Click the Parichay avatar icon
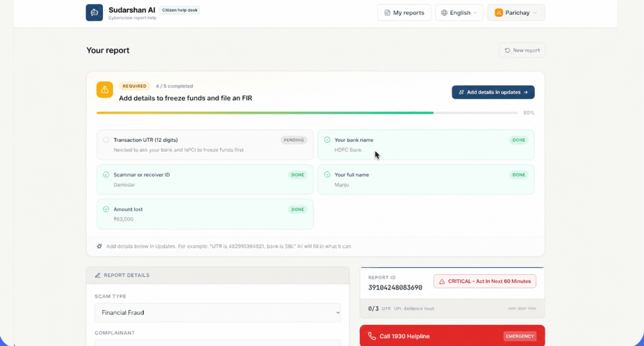 click(x=499, y=13)
